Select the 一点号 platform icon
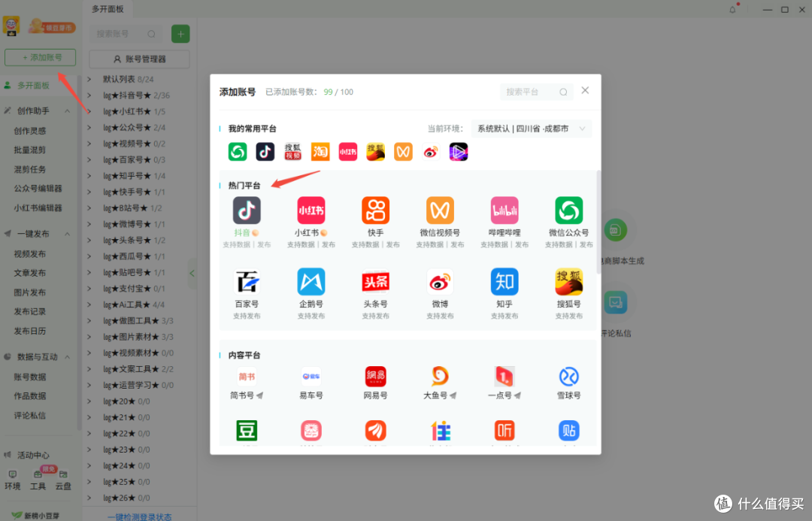 pyautogui.click(x=504, y=377)
